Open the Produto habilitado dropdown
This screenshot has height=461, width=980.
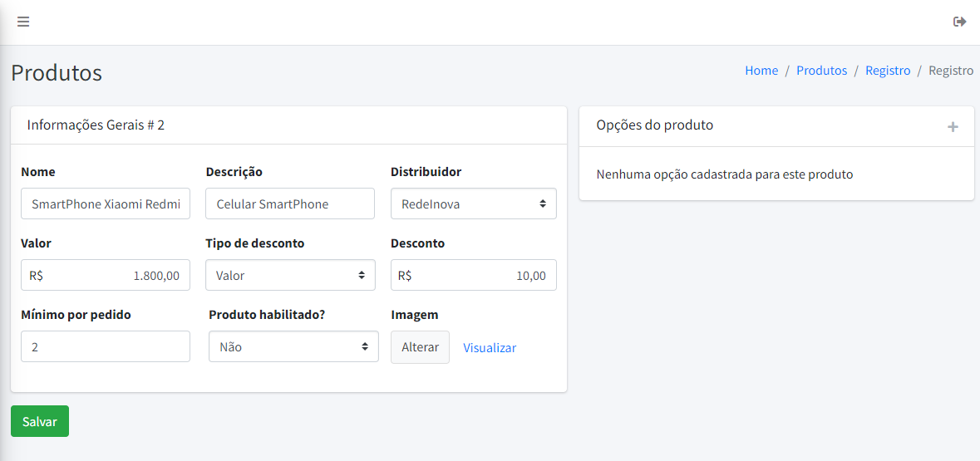[x=293, y=346]
